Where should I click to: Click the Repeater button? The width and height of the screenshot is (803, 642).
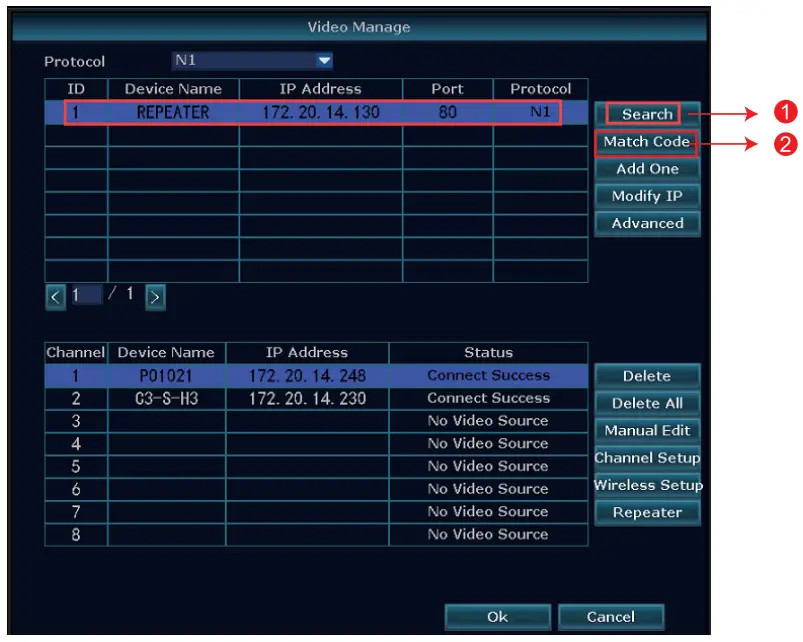point(647,512)
